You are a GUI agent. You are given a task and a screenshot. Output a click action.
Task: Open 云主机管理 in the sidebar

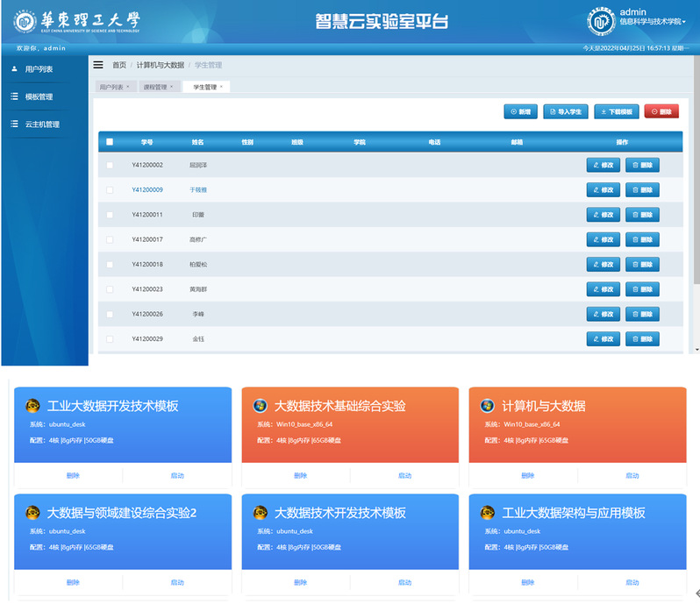click(42, 124)
